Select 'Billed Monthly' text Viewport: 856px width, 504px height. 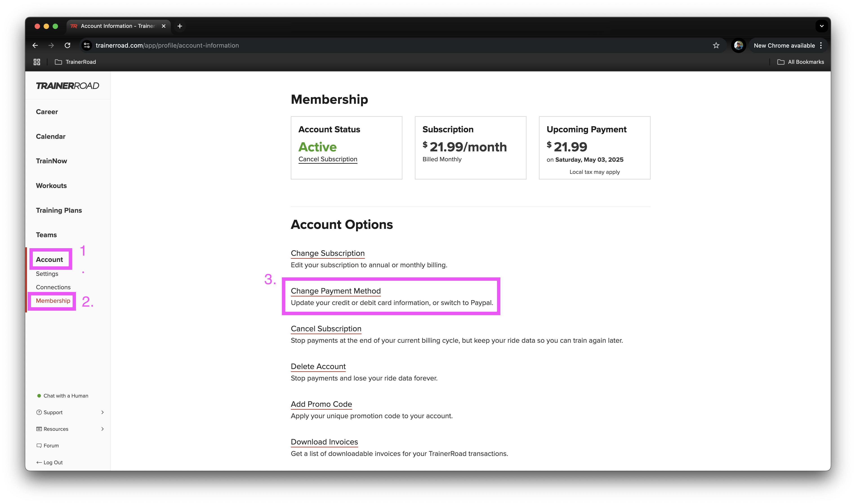click(x=442, y=159)
